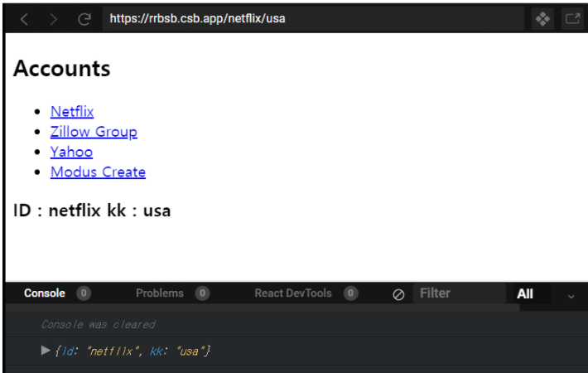Switch to the React DevTools tab
The width and height of the screenshot is (588, 373).
point(293,293)
